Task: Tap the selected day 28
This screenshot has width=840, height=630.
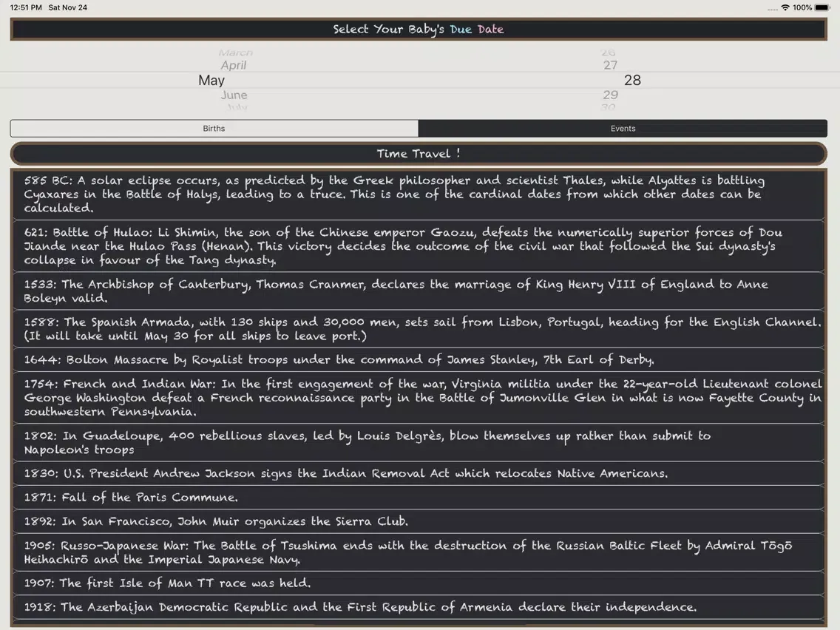Action: click(x=632, y=81)
